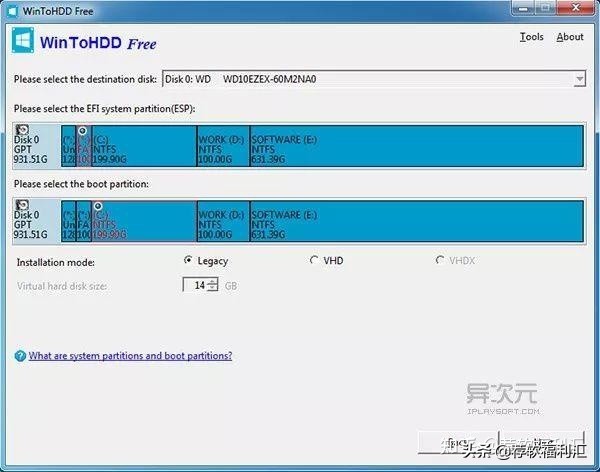Image resolution: width=600 pixels, height=472 pixels.
Task: Increase the virtual hard disk size
Action: pyautogui.click(x=213, y=281)
